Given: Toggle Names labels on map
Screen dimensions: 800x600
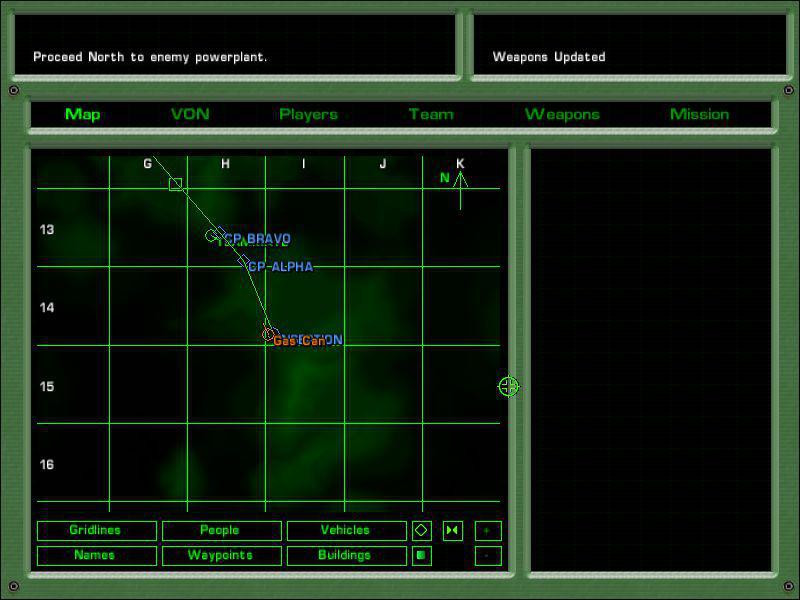Looking at the screenshot, I should tap(96, 555).
